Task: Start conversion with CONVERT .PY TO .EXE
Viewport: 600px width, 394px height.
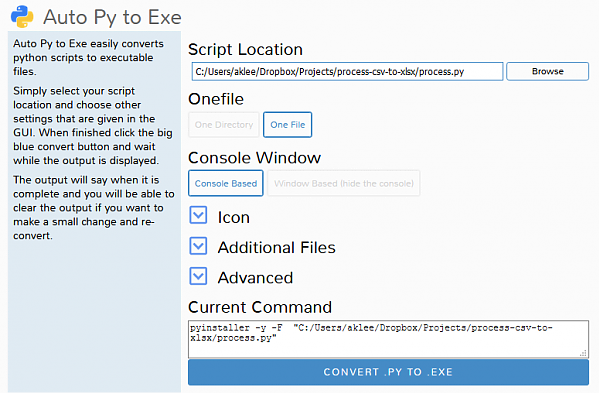Action: coord(388,372)
